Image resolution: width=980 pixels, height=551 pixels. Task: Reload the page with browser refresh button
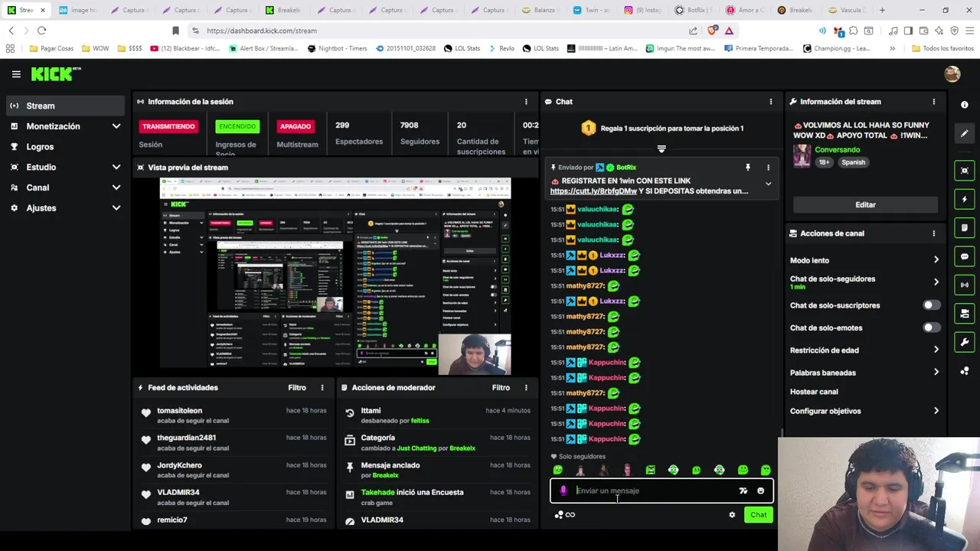tap(41, 31)
